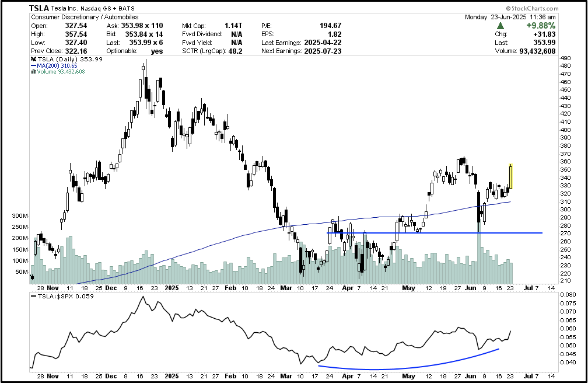The image size is (588, 383).
Task: Click the Next Earnings date 2025-07-23
Action: tap(323, 51)
